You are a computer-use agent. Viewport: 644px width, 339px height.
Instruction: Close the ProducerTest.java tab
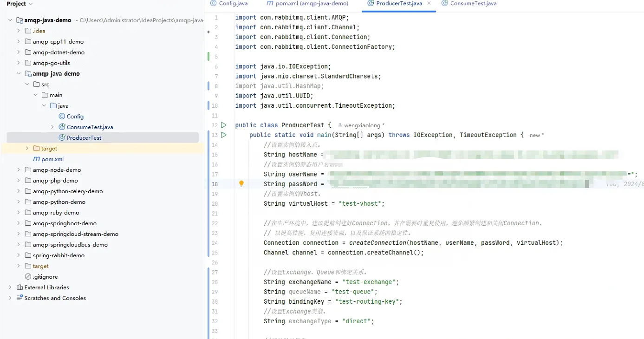[429, 3]
